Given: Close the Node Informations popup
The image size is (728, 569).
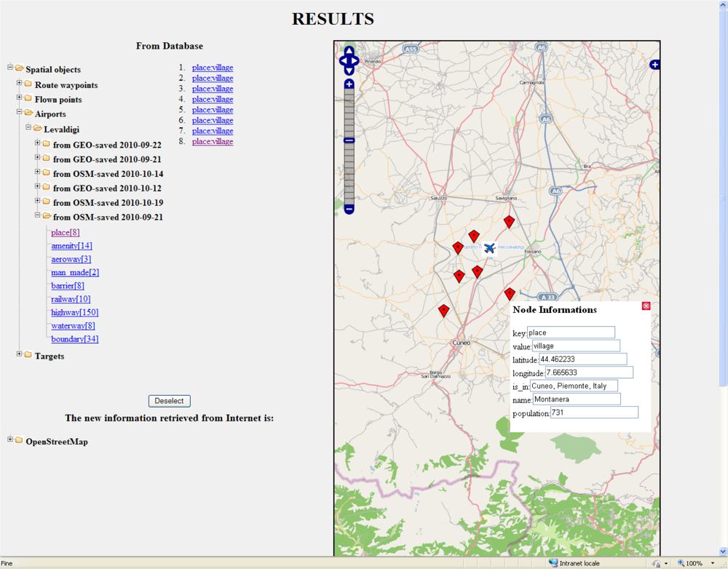Looking at the screenshot, I should (646, 306).
